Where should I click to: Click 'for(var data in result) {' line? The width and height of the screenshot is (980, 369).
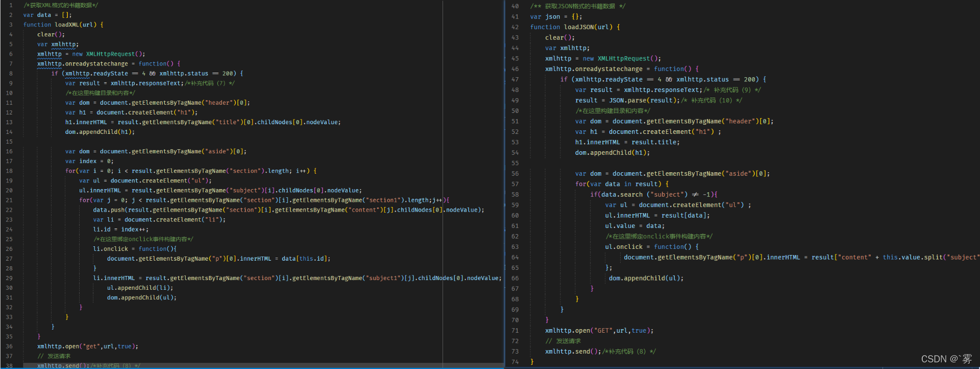pyautogui.click(x=622, y=184)
